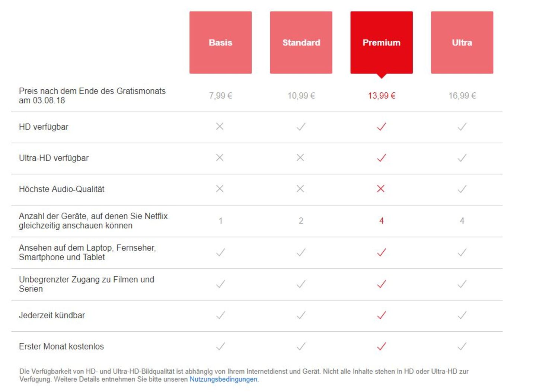Expand the Preis nach dem Ende row

[x=93, y=95]
